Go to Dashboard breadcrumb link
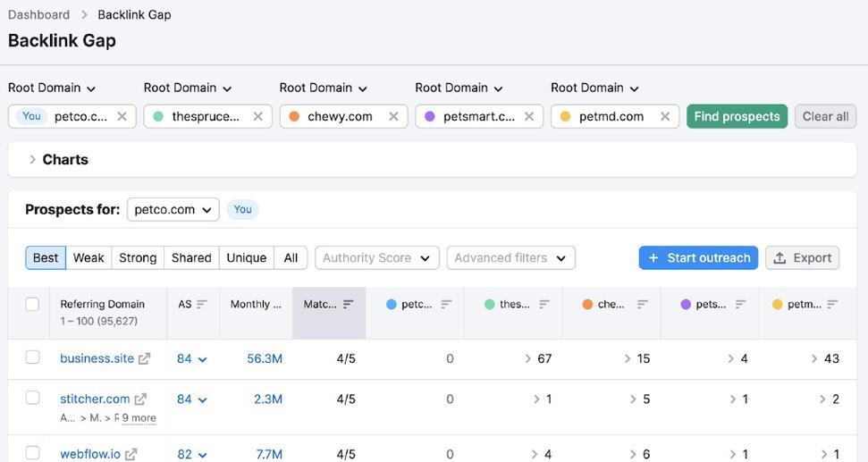 (38, 15)
